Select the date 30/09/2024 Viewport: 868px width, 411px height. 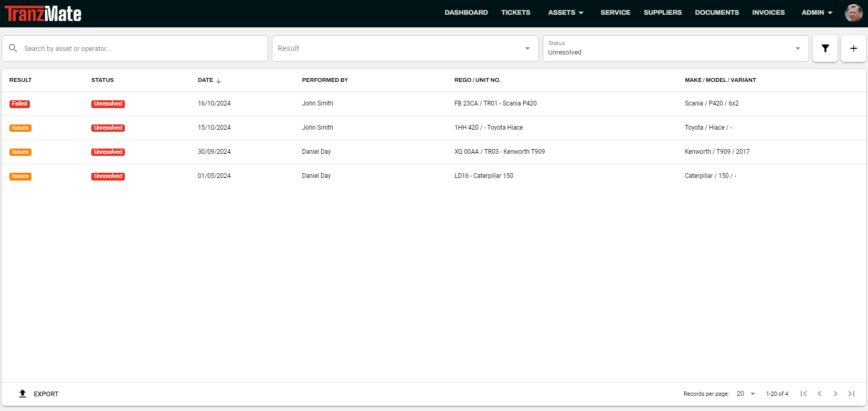coord(214,152)
